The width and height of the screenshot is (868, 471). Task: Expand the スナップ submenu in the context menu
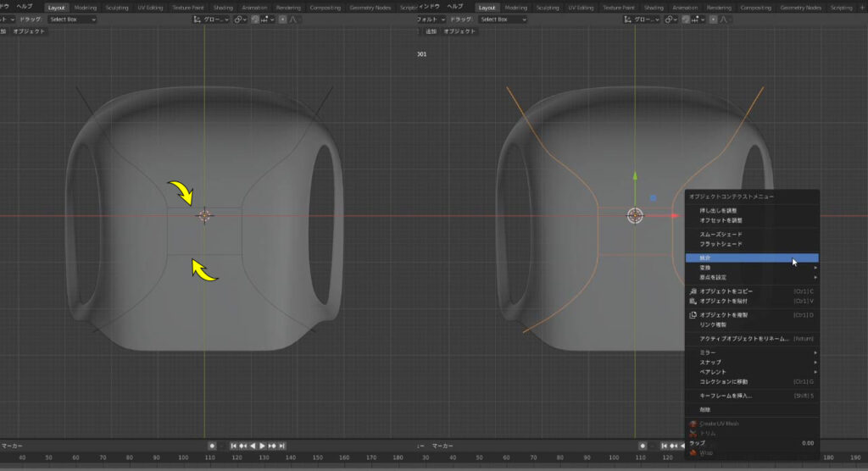tap(752, 363)
